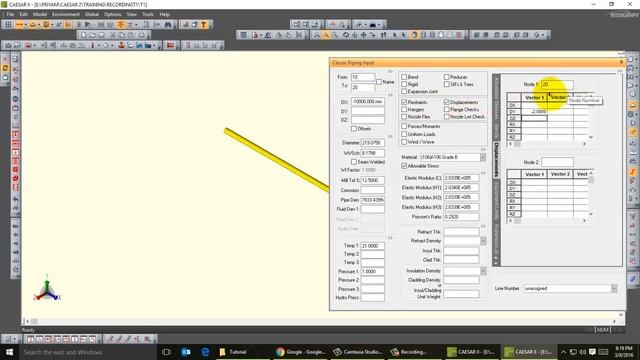Uncheck the Restraints checkbox

(404, 102)
